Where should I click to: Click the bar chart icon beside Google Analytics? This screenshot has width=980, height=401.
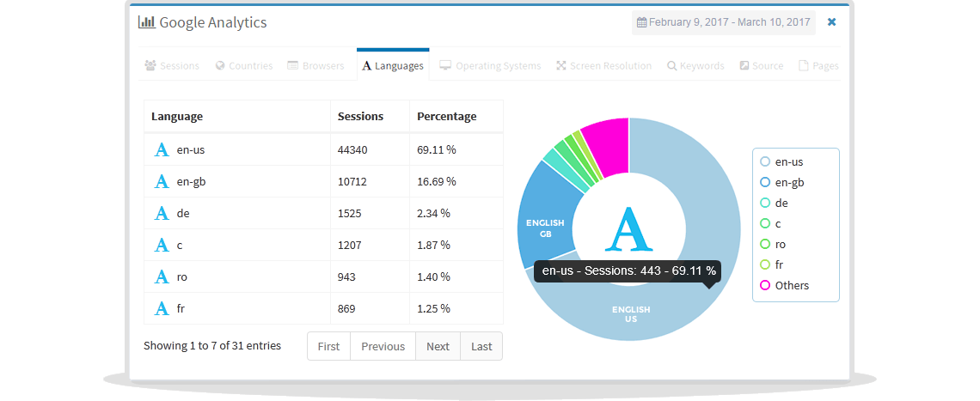click(x=146, y=22)
